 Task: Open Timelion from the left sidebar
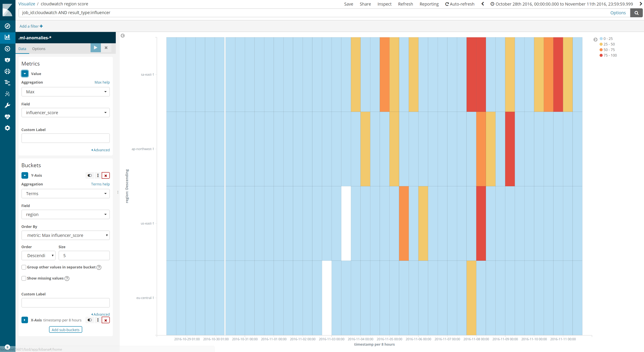[8, 60]
